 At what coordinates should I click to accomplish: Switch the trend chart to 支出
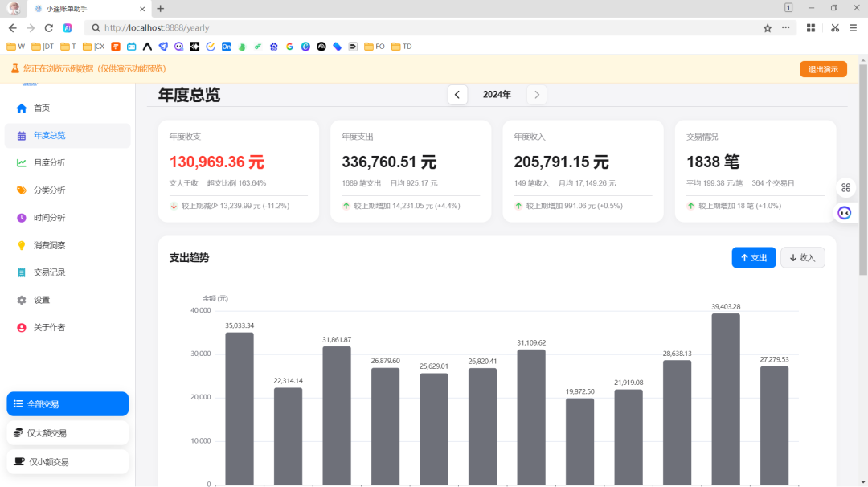click(753, 258)
